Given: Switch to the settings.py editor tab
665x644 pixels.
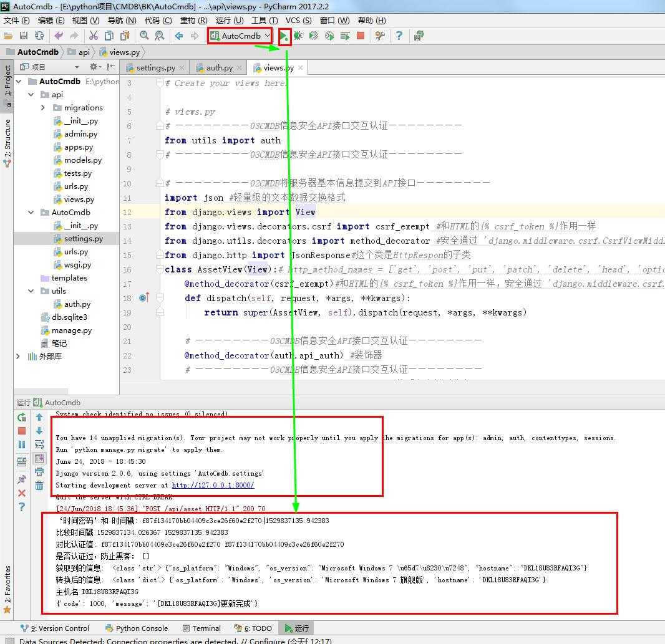Looking at the screenshot, I should pyautogui.click(x=156, y=68).
